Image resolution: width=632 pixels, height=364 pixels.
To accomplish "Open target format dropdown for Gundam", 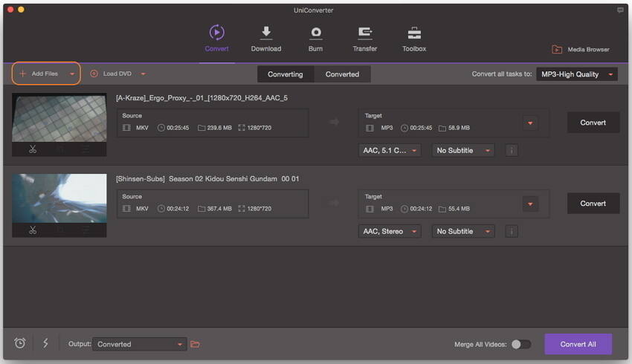I will click(530, 204).
